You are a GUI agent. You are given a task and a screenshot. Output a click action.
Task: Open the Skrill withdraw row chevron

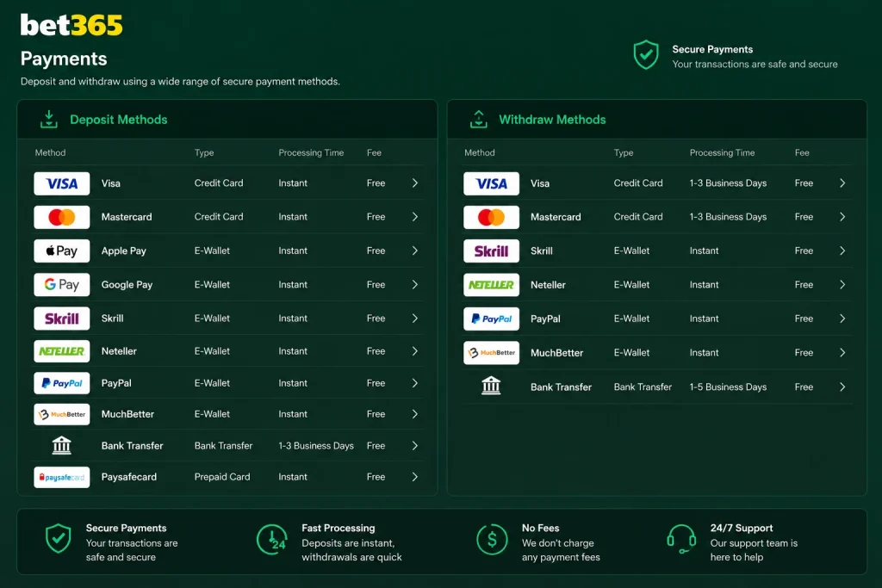pos(842,251)
